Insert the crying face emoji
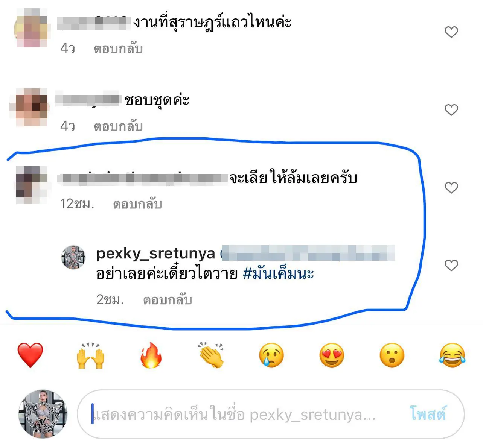 tap(271, 355)
